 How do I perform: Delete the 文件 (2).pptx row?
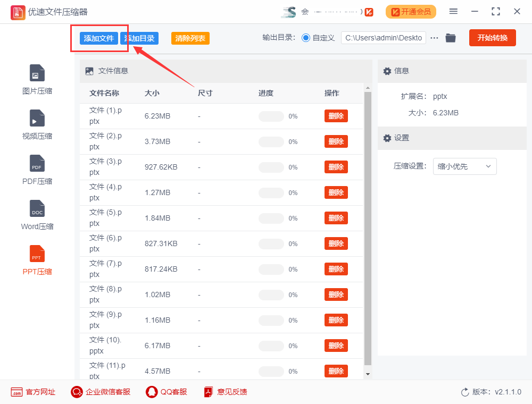click(336, 142)
